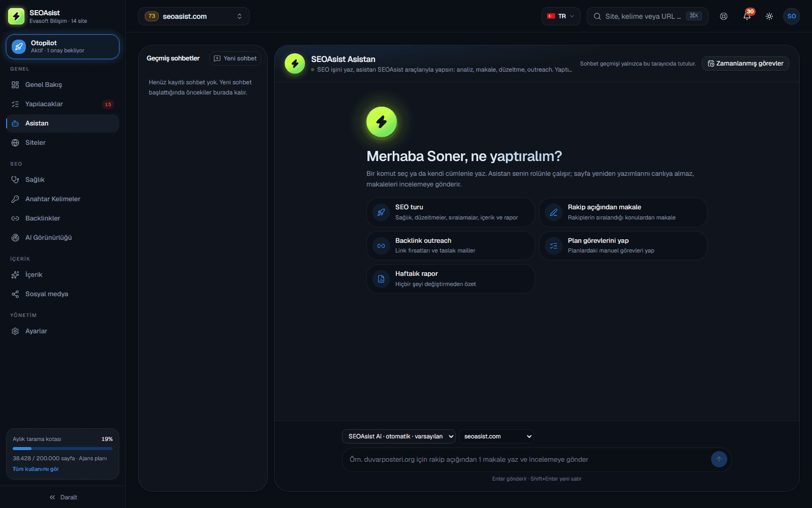Viewport: 812px width, 508px height.
Task: Open the SO user avatar menu
Action: click(x=792, y=16)
